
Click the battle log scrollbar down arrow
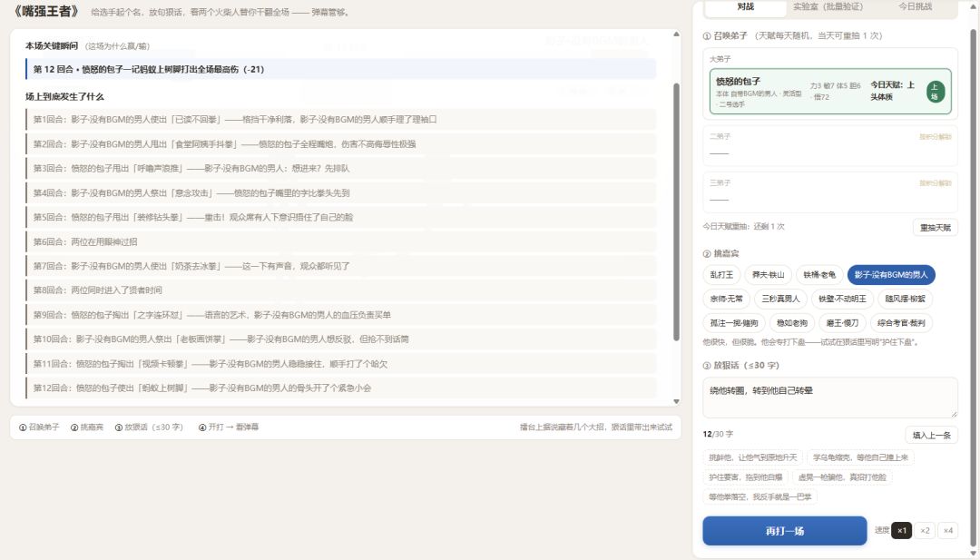point(676,401)
